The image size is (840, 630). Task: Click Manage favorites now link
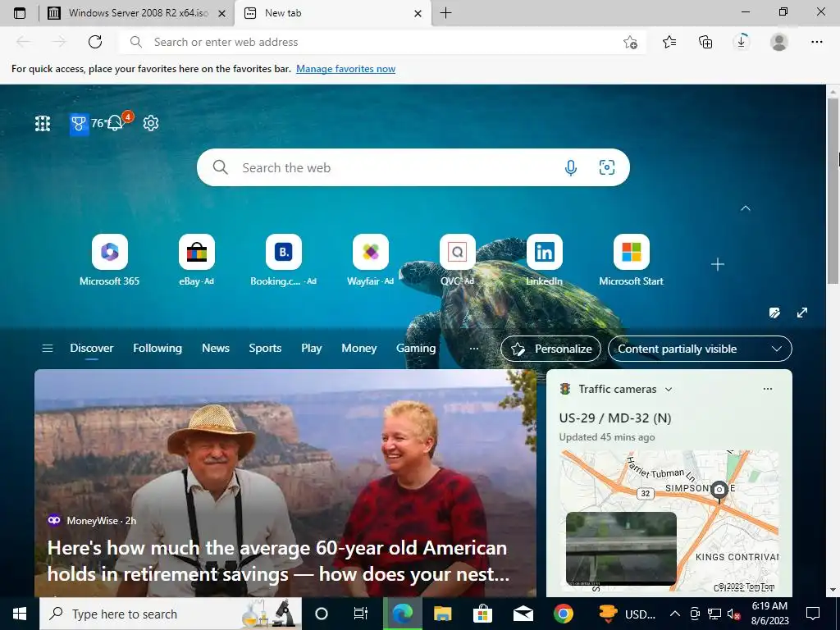coord(345,69)
